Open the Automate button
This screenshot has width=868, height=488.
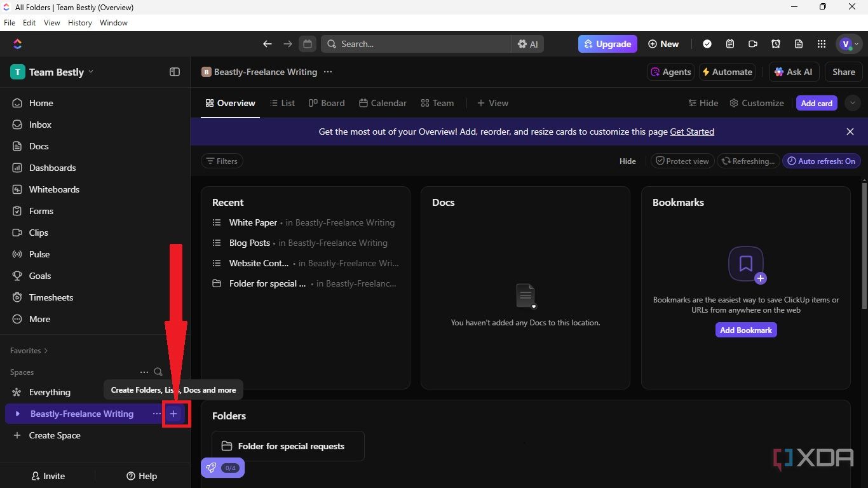pos(727,72)
